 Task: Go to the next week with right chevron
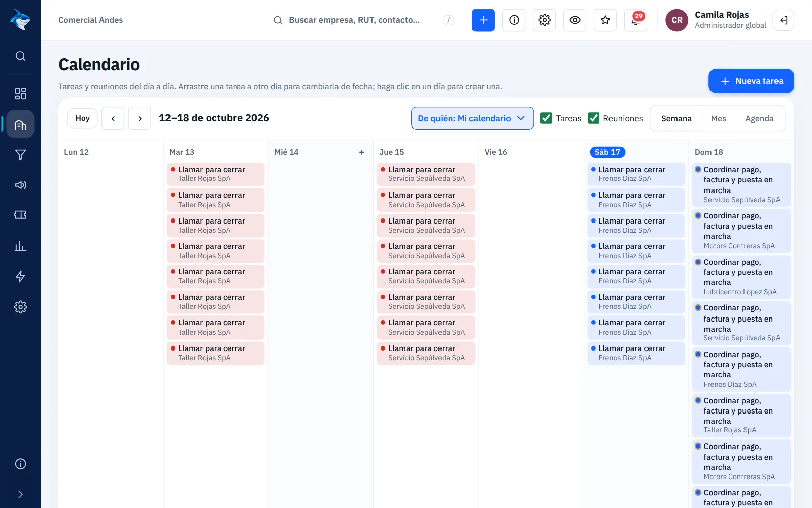(140, 118)
